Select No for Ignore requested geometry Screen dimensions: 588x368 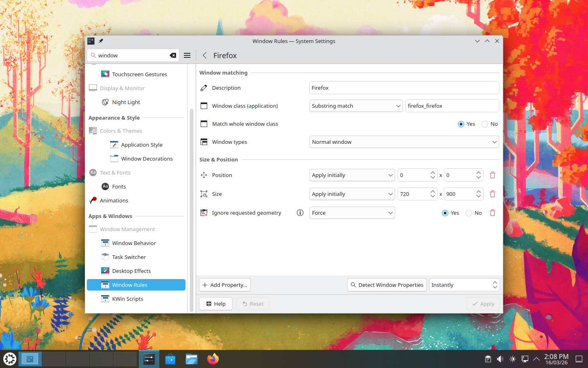click(x=474, y=213)
